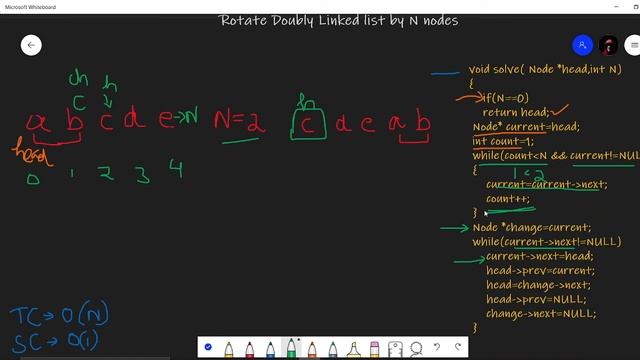Open the user profile avatar
The width and height of the screenshot is (640, 360).
pos(609,45)
